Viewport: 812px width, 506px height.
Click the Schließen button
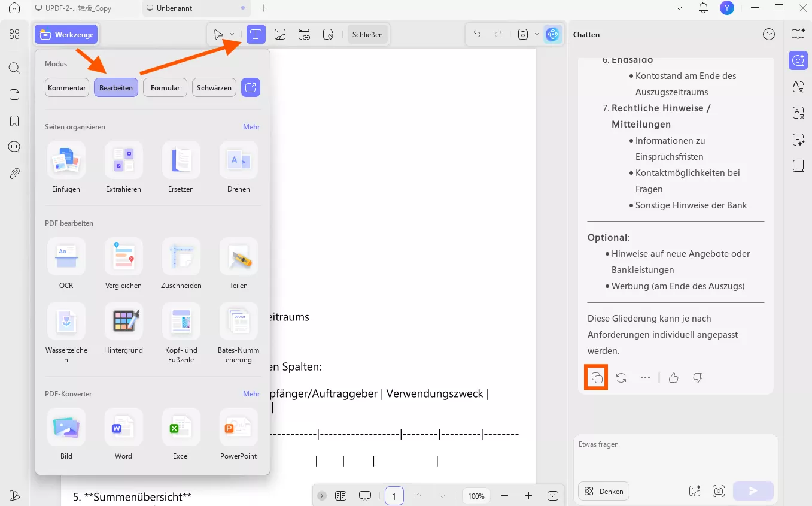click(367, 34)
